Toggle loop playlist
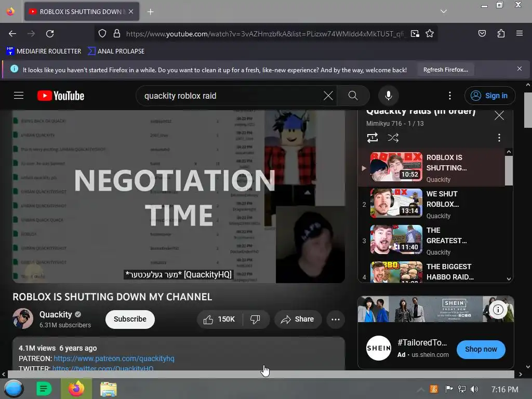This screenshot has width=532, height=399. (372, 137)
